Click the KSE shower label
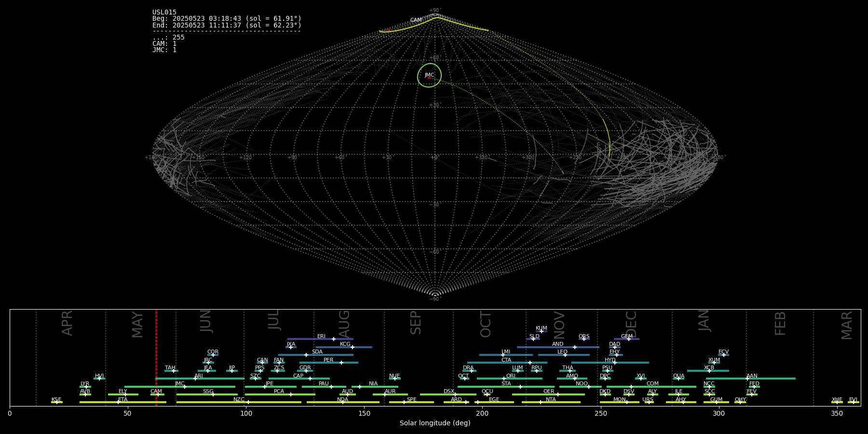 pyautogui.click(x=56, y=399)
